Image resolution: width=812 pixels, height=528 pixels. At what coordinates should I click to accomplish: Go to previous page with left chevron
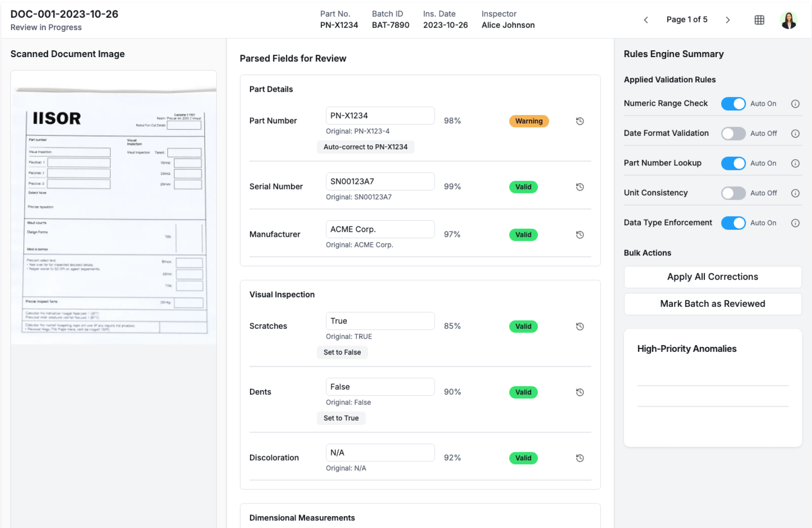tap(646, 20)
